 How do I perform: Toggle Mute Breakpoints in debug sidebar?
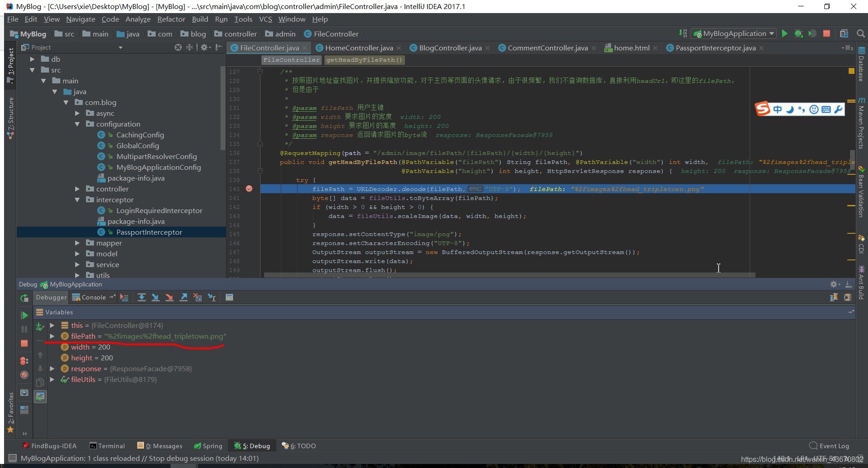click(x=24, y=375)
